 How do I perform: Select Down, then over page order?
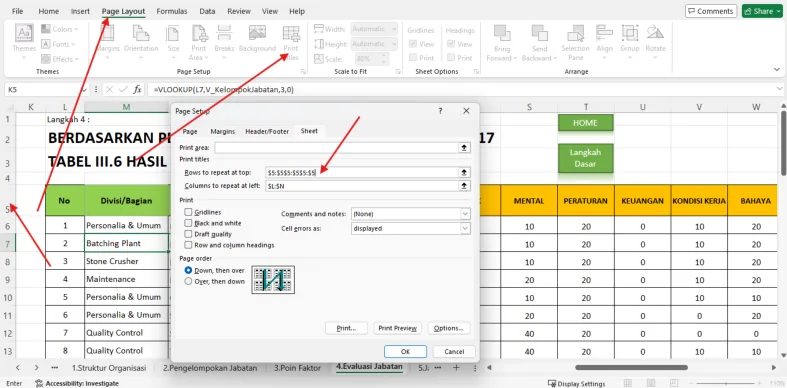188,270
